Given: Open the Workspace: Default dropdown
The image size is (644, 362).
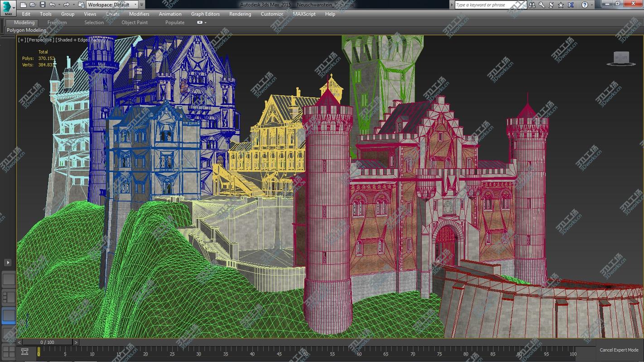Looking at the screenshot, I should [112, 5].
